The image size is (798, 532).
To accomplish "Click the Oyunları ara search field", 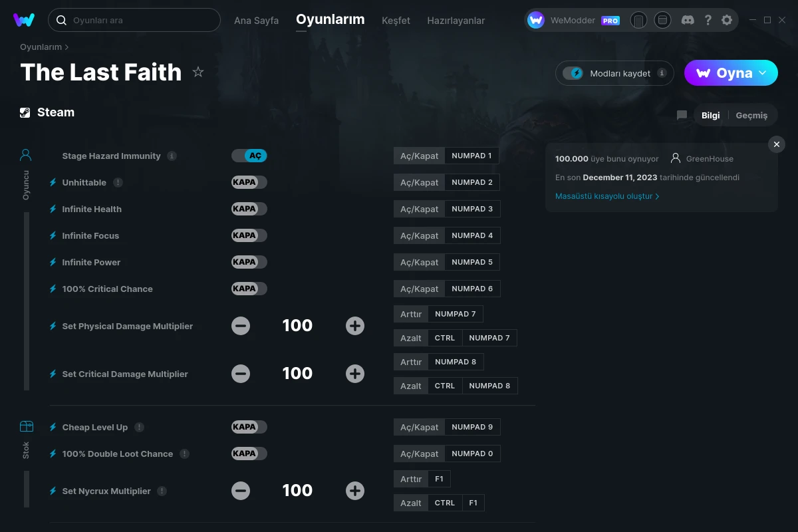I will click(134, 20).
